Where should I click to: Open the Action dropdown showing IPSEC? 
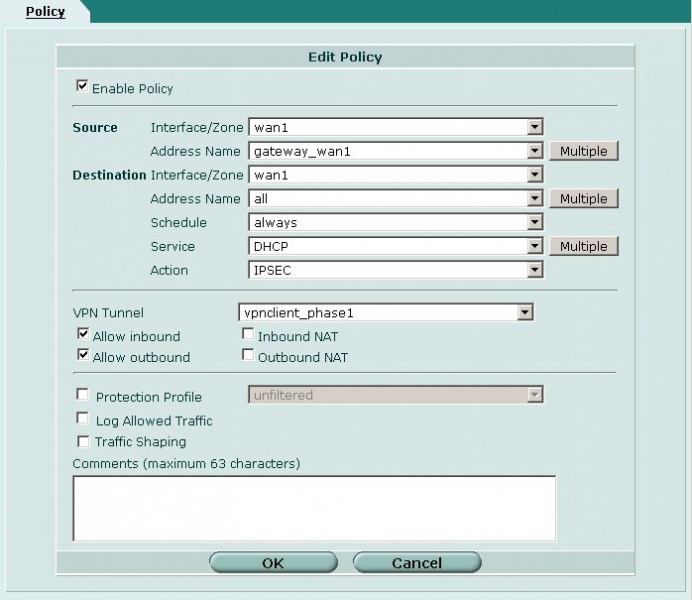click(396, 270)
